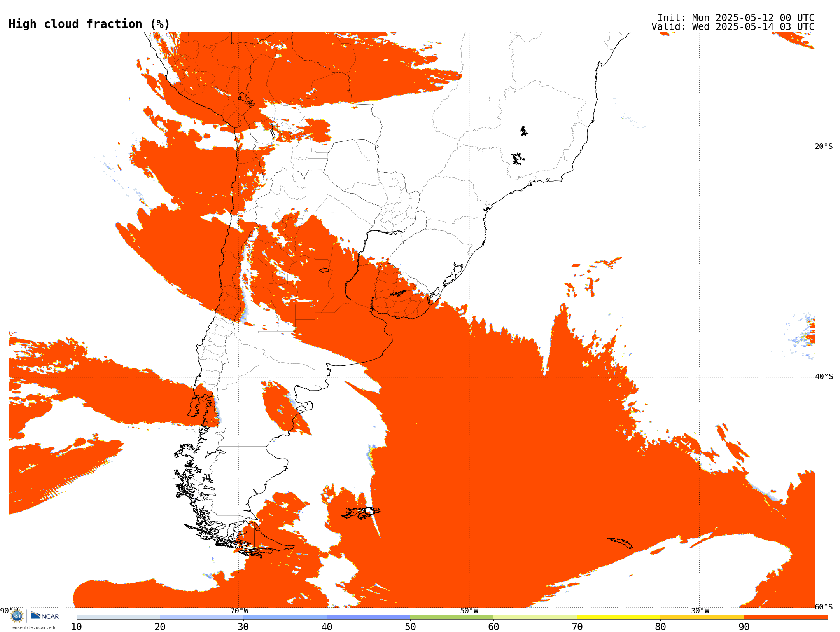Image resolution: width=840 pixels, height=632 pixels.
Task: Click the green 50-60 colorbar segment
Action: (452, 617)
